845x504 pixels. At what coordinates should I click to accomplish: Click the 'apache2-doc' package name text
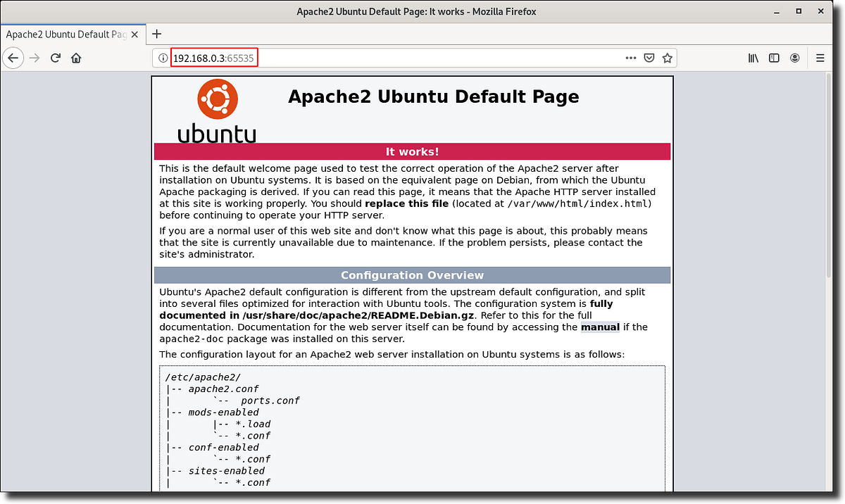tap(192, 339)
